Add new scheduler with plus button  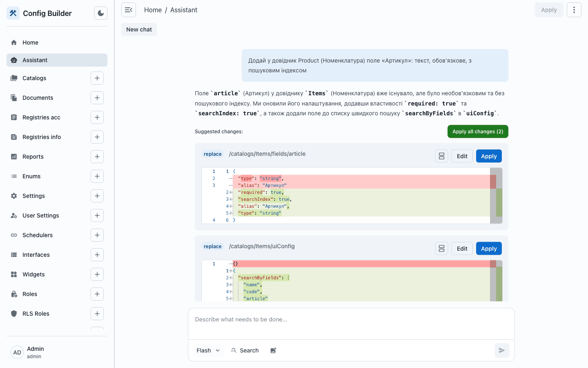(97, 235)
